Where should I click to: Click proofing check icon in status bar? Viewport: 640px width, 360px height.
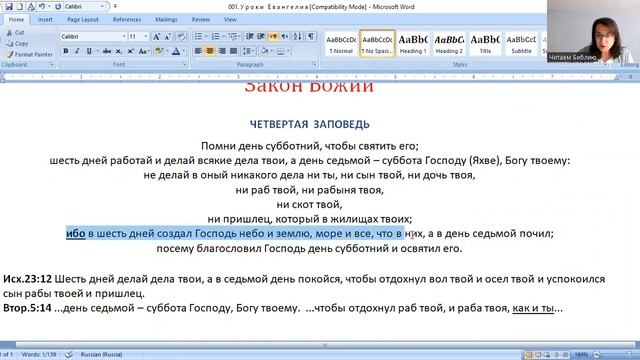coord(69,355)
